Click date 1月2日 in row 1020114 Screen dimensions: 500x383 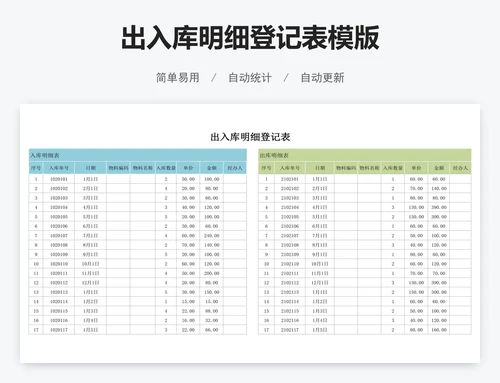91,302
